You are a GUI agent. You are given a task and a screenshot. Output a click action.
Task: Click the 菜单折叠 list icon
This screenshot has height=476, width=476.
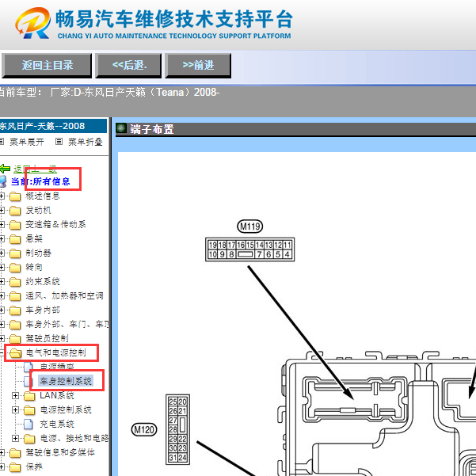pyautogui.click(x=59, y=142)
